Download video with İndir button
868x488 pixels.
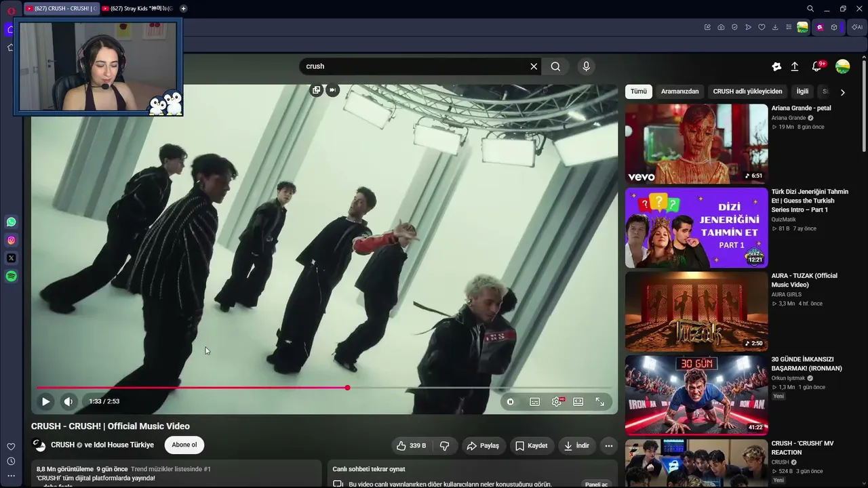576,445
